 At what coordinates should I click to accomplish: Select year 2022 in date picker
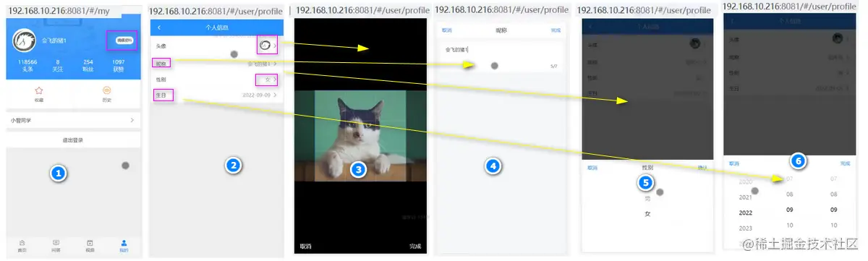746,213
